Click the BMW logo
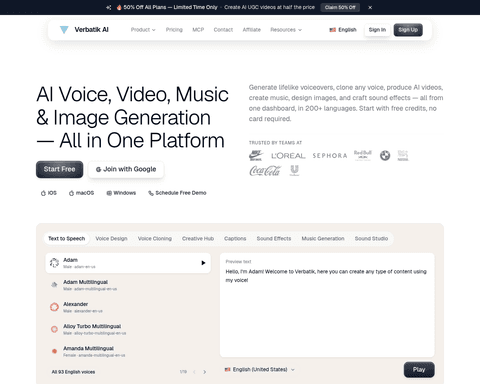This screenshot has width=480, height=384. (385, 155)
